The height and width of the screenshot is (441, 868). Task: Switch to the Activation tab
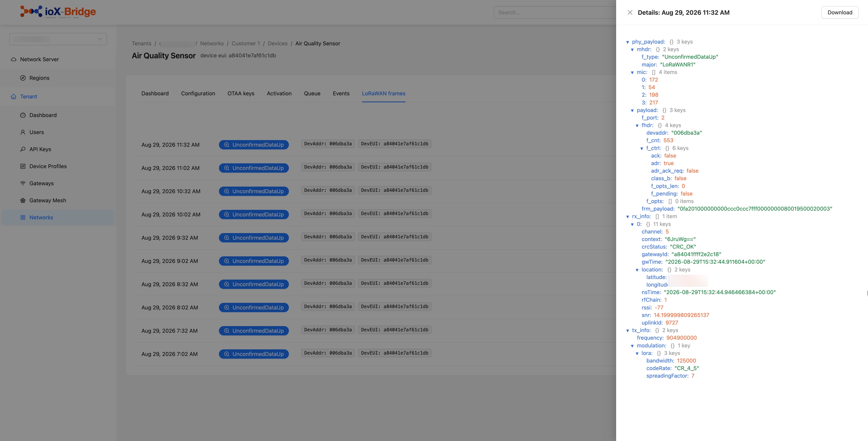click(279, 94)
